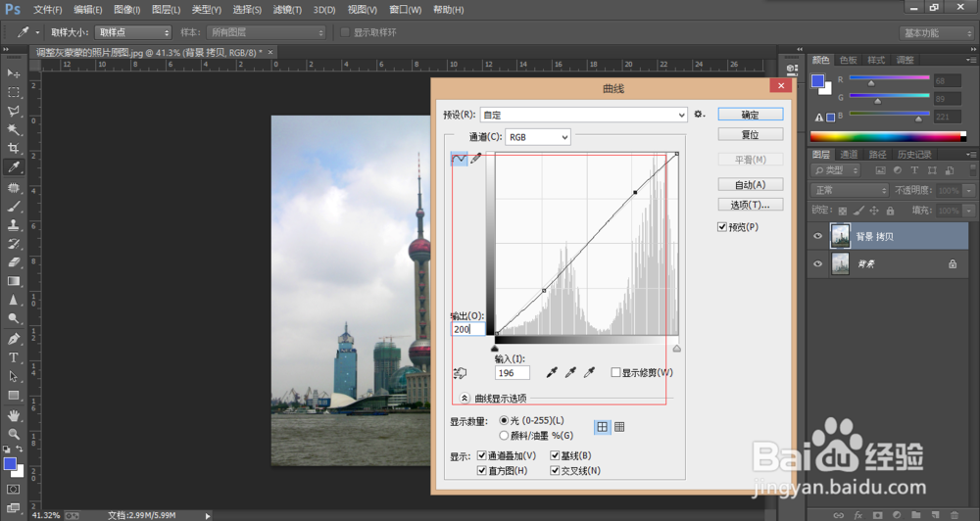Viewport: 980px width, 521px height.
Task: Select the Brush tool
Action: click(13, 207)
